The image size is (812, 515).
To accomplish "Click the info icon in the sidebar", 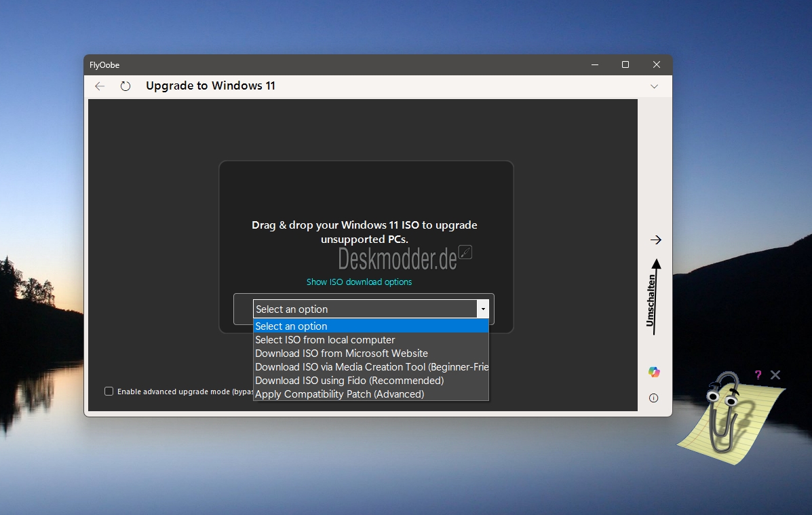I will click(653, 398).
